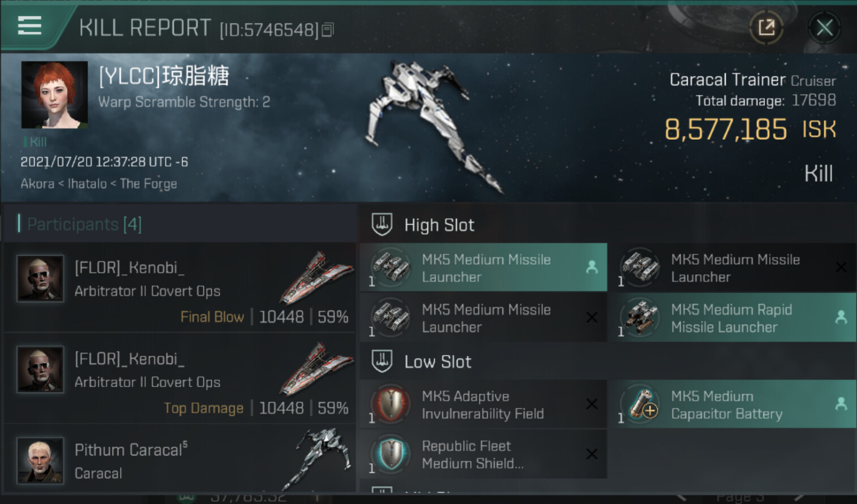Open the hamburger menu icon
The width and height of the screenshot is (857, 504).
[x=29, y=25]
